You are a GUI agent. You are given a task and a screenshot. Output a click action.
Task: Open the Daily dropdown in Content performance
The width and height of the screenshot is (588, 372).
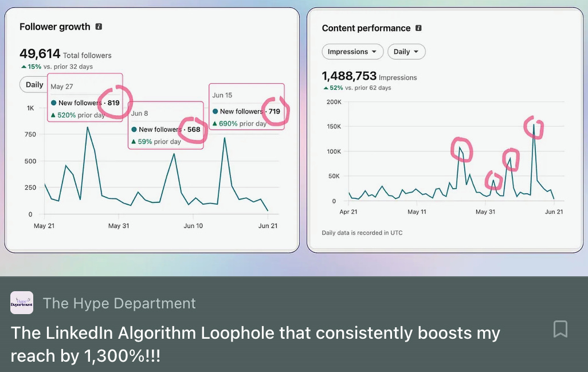click(x=406, y=52)
